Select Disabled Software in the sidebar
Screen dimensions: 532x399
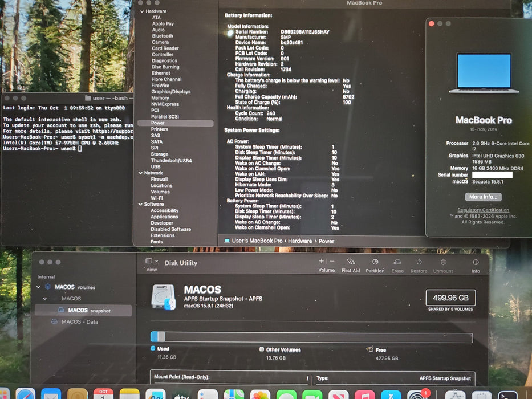[x=170, y=229]
